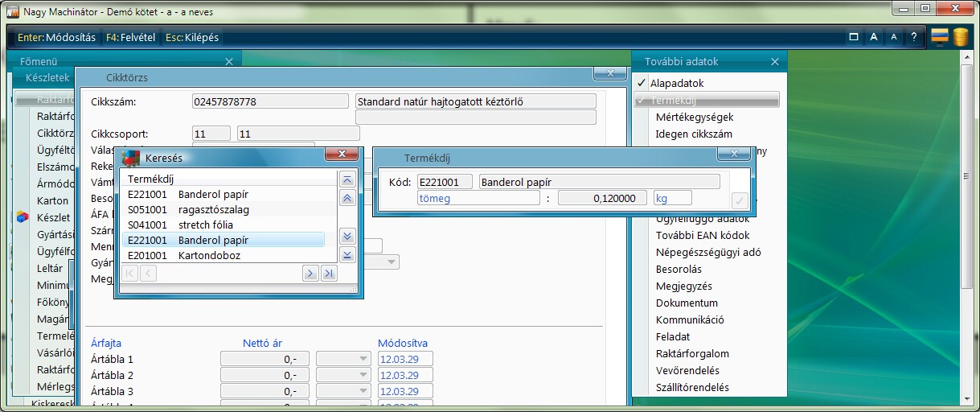
Task: Click the tömeg value field 0,120000
Action: point(601,198)
